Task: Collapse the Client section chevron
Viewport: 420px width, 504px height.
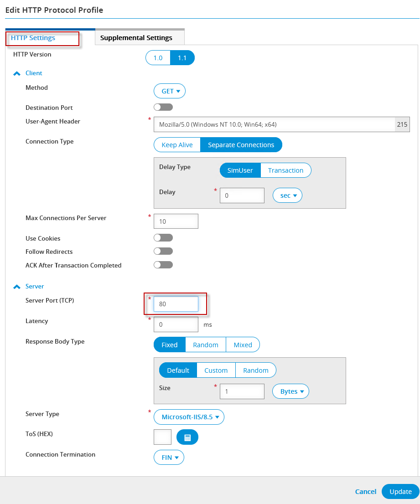Action: click(x=17, y=73)
